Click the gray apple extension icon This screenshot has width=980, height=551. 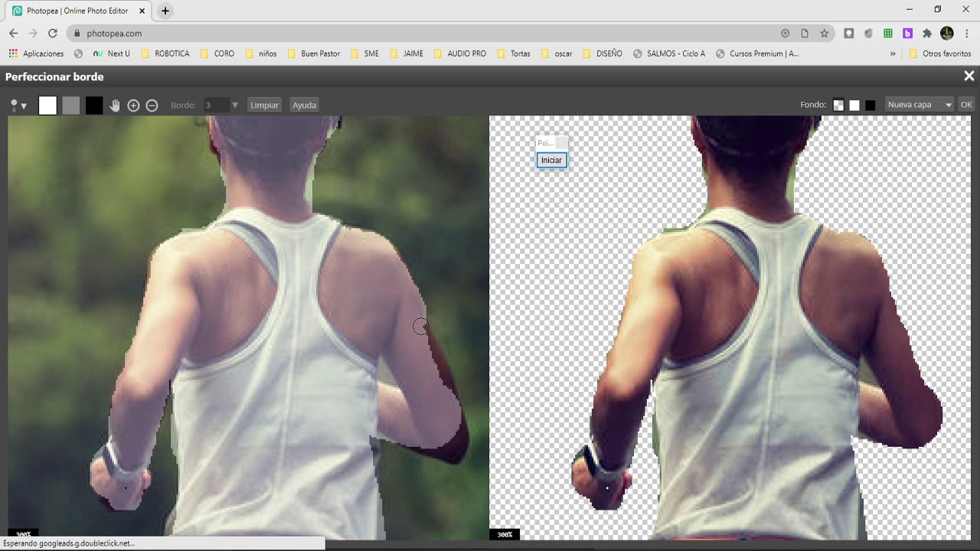pos(868,34)
